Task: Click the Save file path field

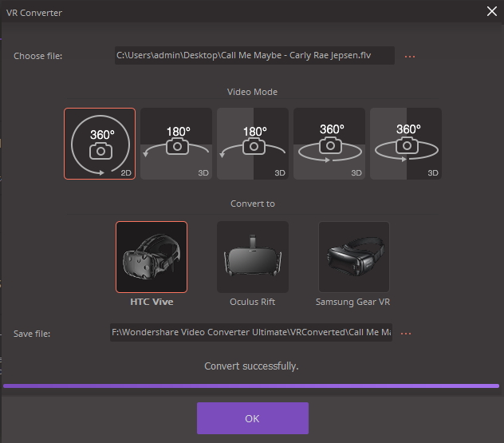Action: coord(251,332)
